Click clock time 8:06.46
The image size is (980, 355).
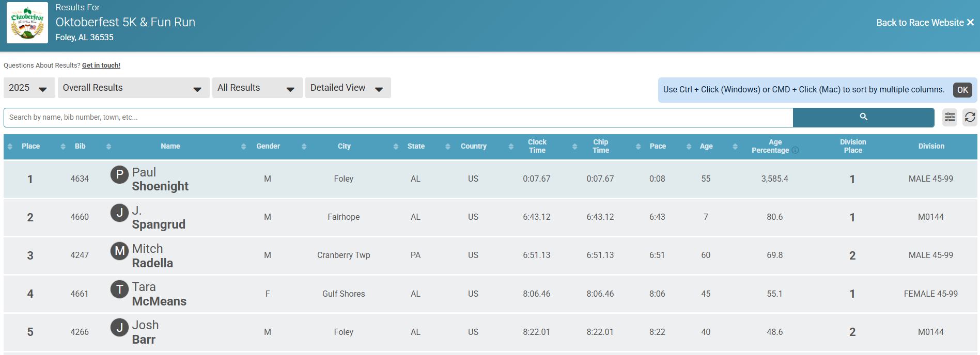click(537, 294)
